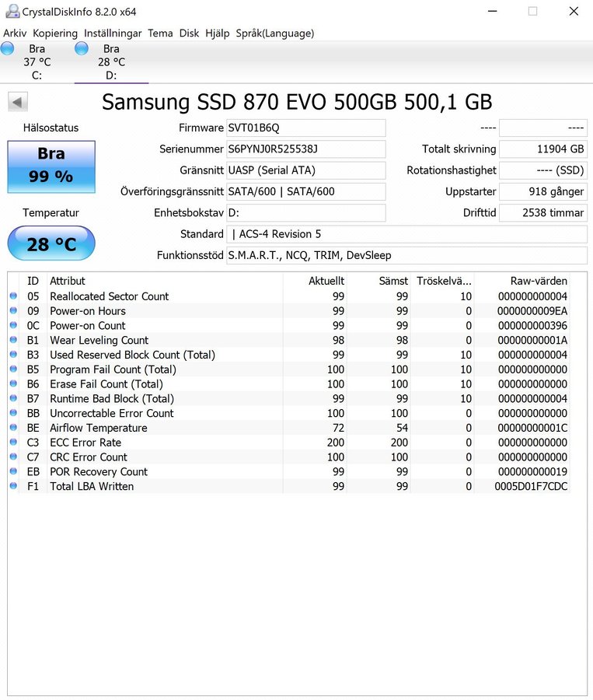Click raw value 000000000396
This screenshot has width=593, height=700.
pos(532,326)
